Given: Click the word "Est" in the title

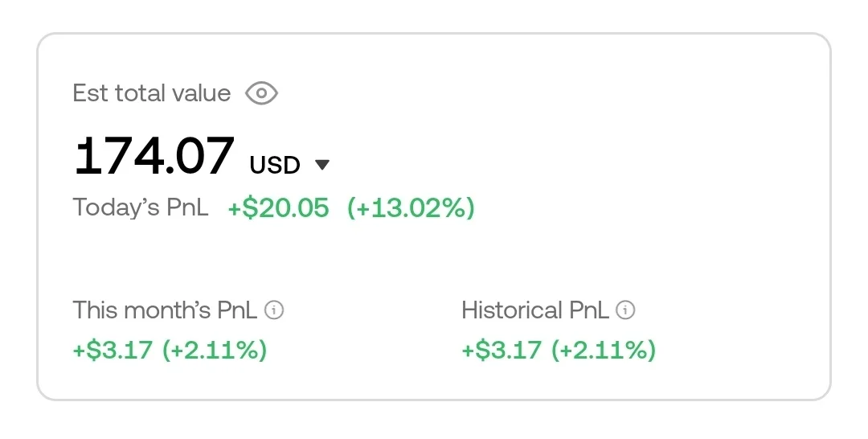Looking at the screenshot, I should coord(90,93).
